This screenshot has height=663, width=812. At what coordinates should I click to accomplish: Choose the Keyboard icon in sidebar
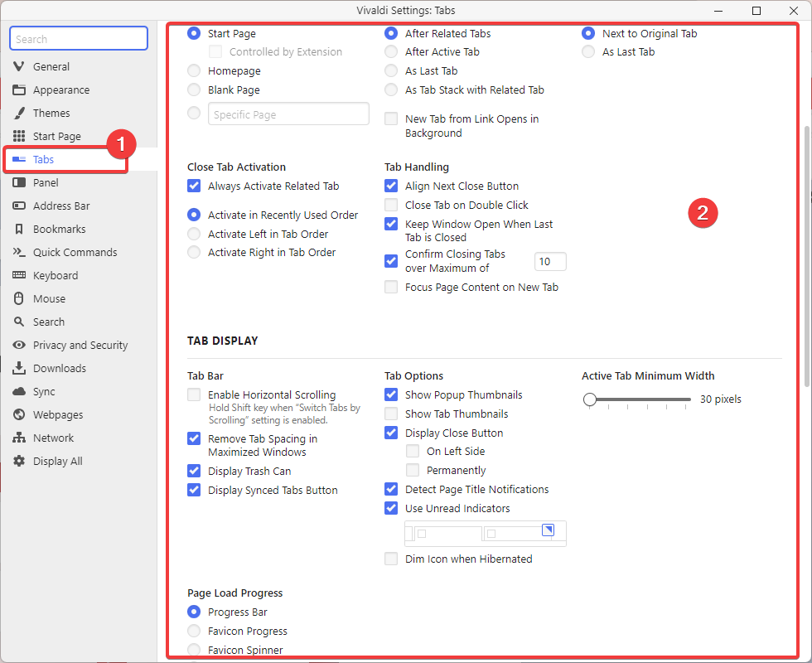tap(18, 275)
